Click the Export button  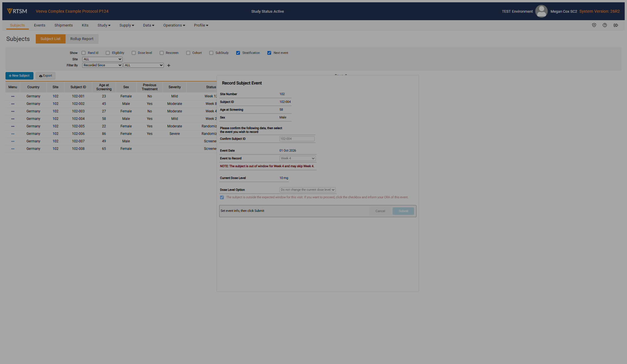tap(46, 76)
